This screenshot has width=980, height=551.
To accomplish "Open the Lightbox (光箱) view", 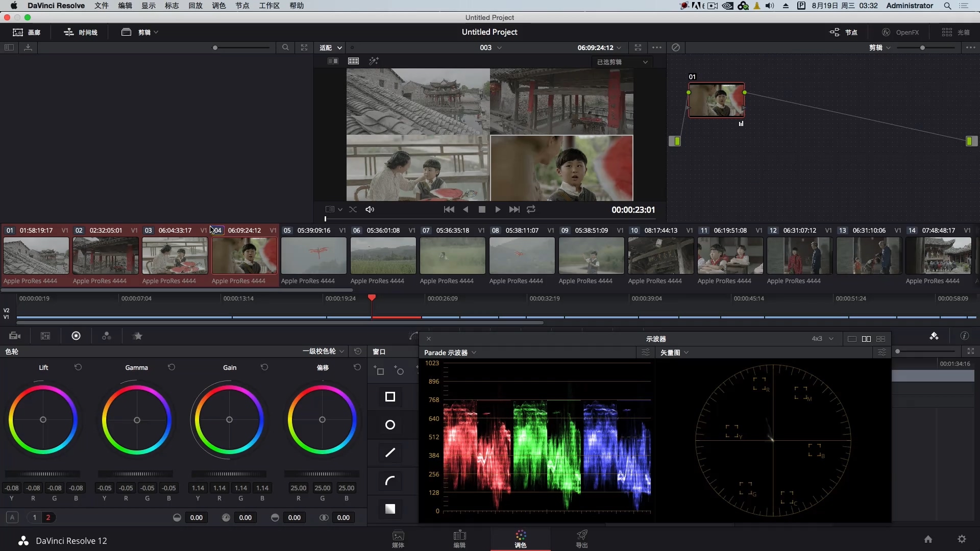I will 955,32.
